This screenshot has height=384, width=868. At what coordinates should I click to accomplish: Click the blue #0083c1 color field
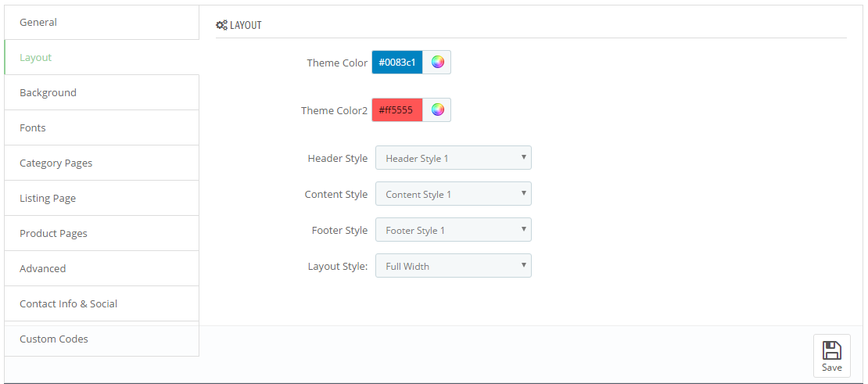coord(397,62)
